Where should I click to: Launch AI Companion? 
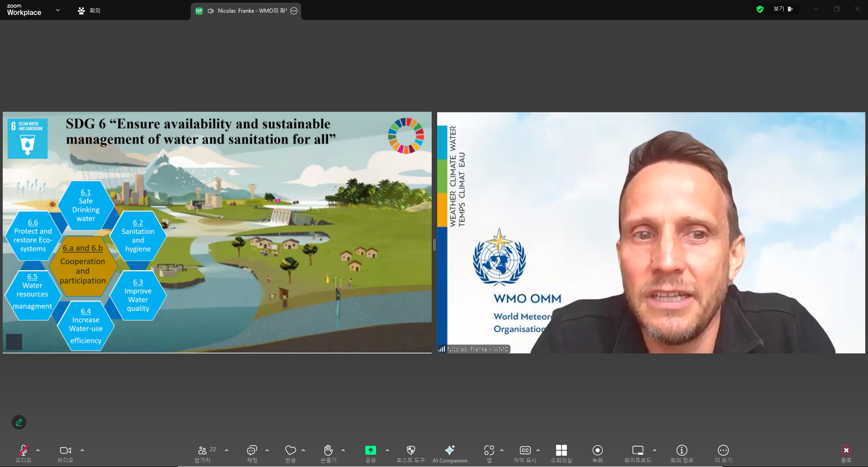(449, 450)
